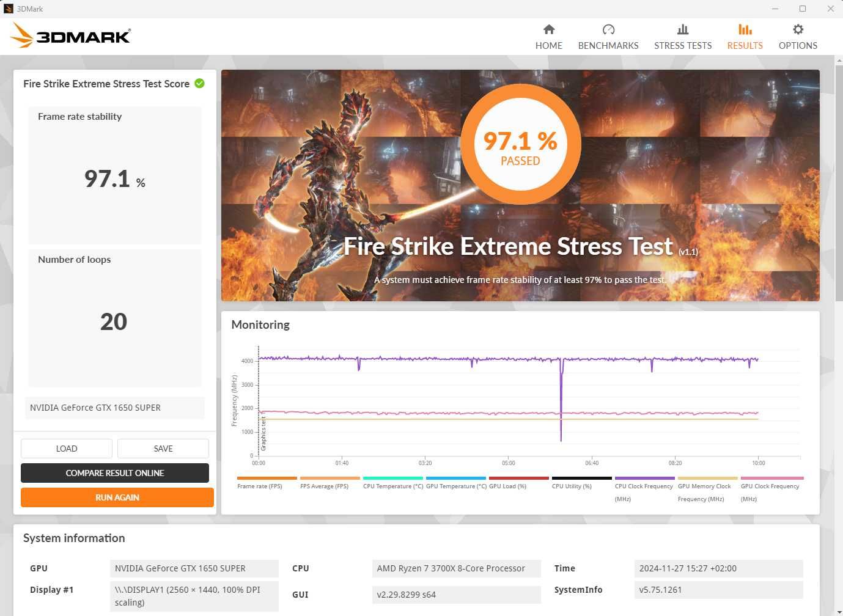Image resolution: width=843 pixels, height=616 pixels.
Task: Toggle CPU Utility (%) legend swatch
Action: click(x=582, y=479)
